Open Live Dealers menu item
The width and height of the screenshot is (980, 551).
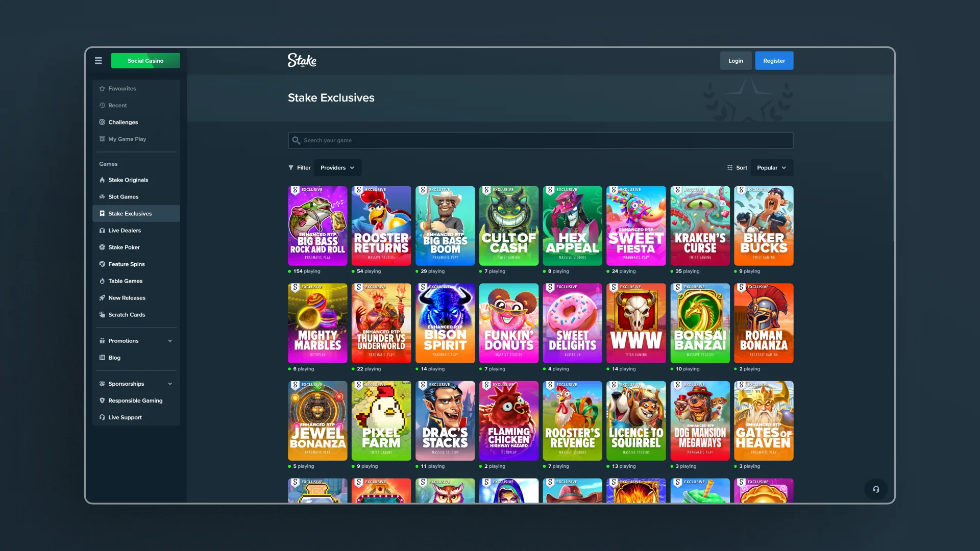click(x=136, y=231)
